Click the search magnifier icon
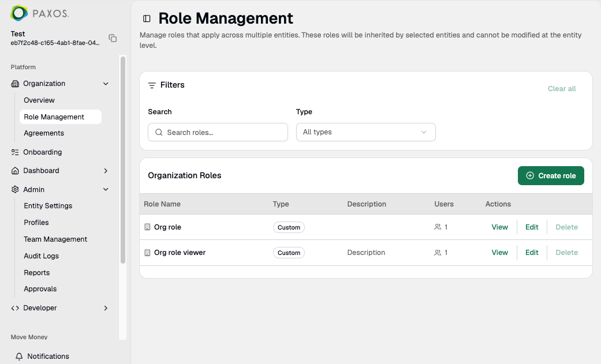 click(159, 132)
